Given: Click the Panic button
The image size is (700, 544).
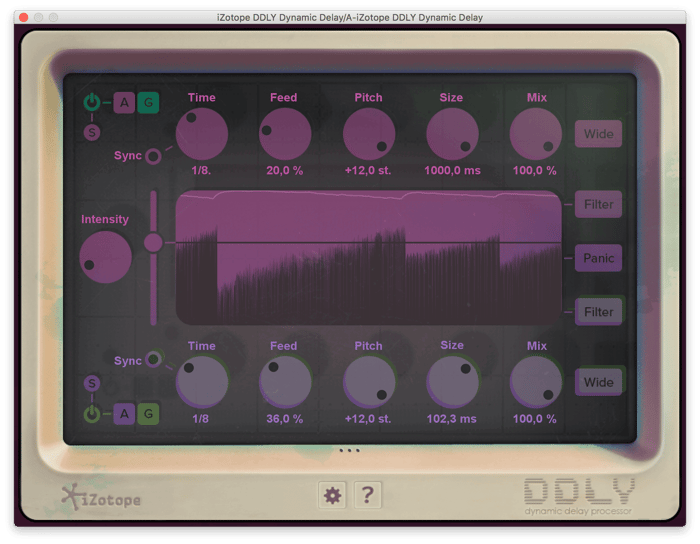Looking at the screenshot, I should [x=598, y=258].
